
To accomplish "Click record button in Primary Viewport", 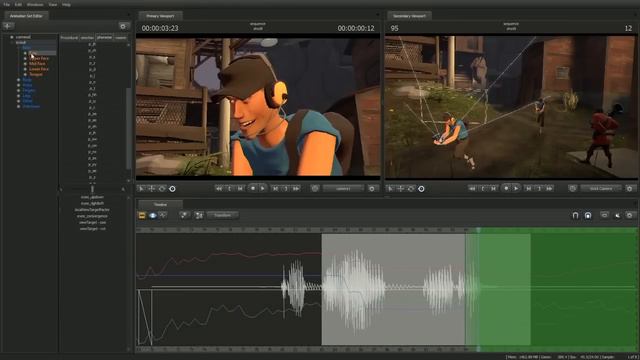I will tap(253, 189).
